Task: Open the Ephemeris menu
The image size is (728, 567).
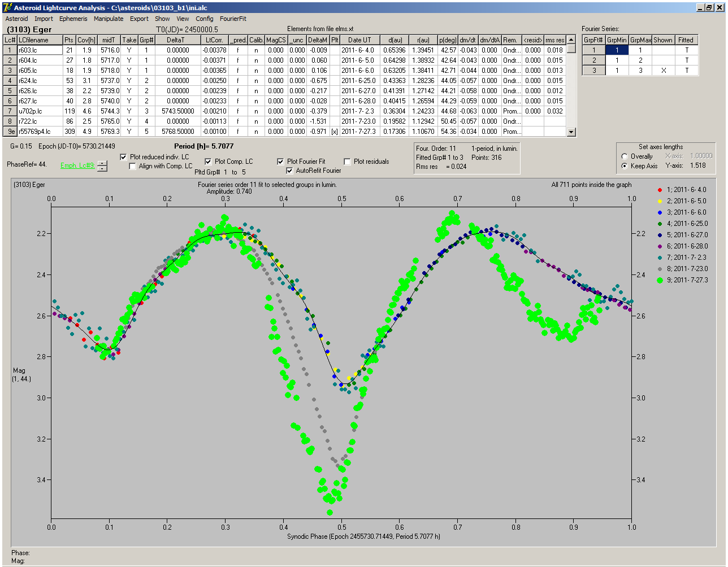Action: (73, 19)
